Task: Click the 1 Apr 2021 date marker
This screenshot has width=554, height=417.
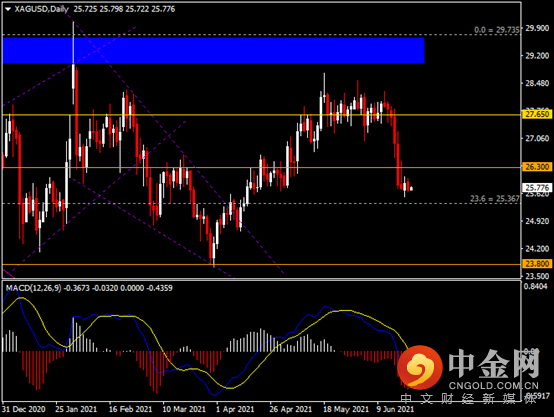Action: pyautogui.click(x=235, y=409)
